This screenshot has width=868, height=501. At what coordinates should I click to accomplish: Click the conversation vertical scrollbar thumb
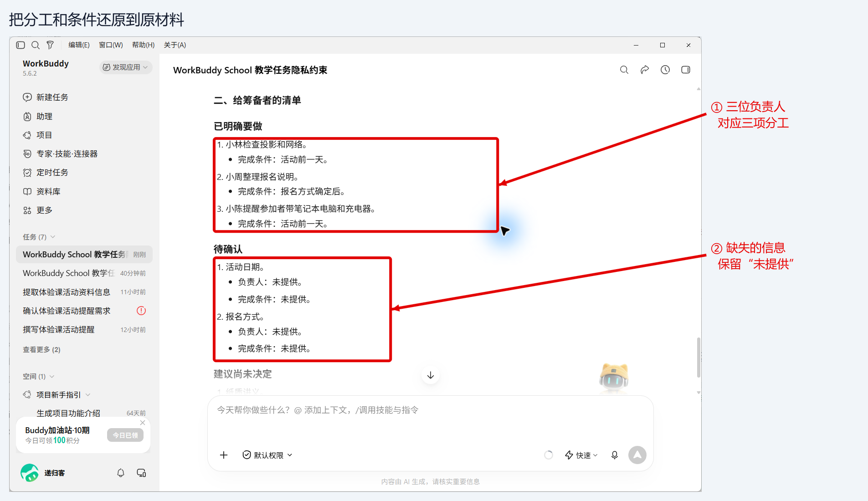[699, 358]
